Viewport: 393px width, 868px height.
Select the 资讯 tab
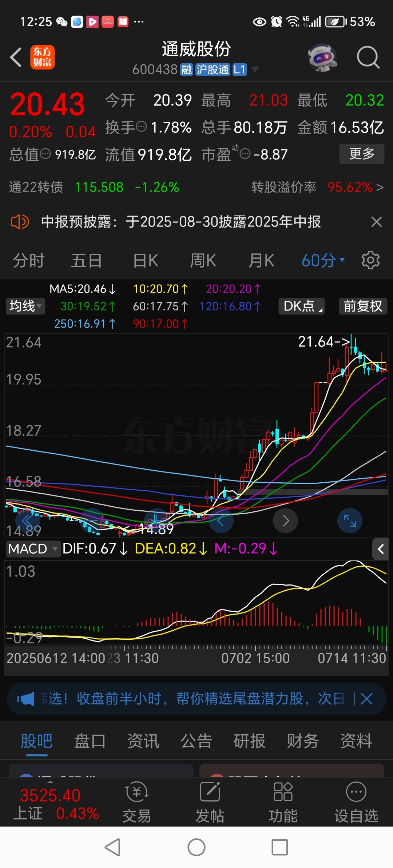click(143, 741)
